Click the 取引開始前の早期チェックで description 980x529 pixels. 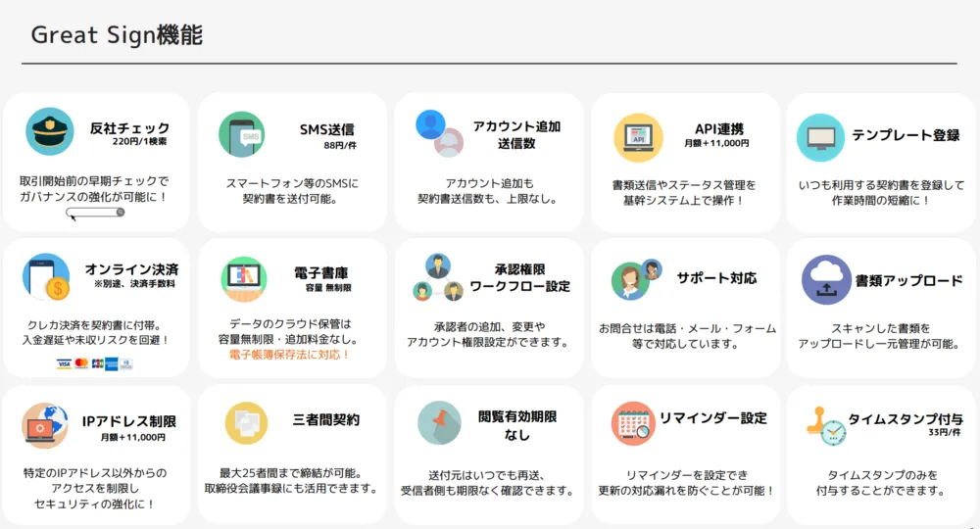[x=94, y=182]
